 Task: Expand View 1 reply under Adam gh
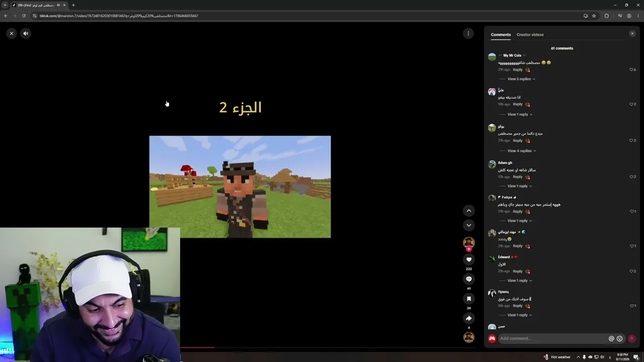(x=520, y=186)
